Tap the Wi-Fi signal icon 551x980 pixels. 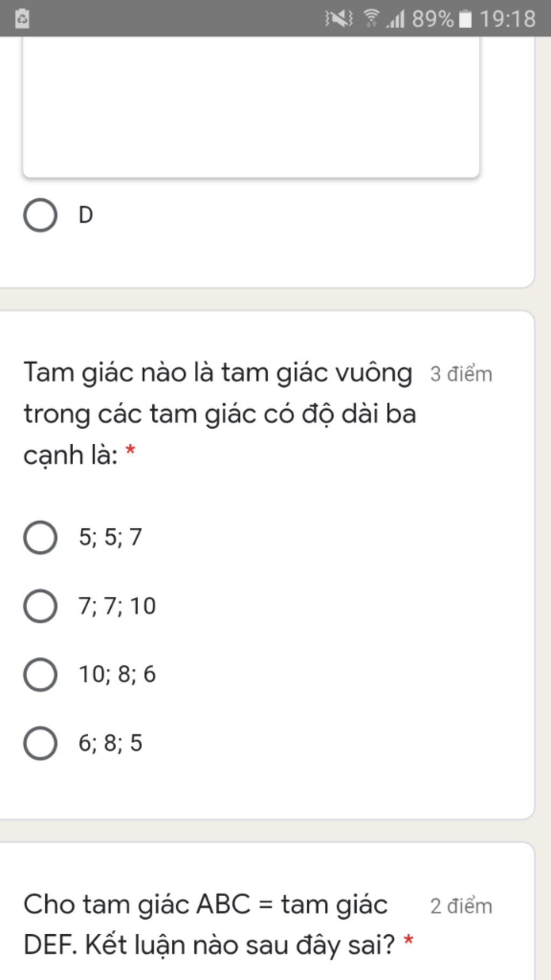coord(371,18)
